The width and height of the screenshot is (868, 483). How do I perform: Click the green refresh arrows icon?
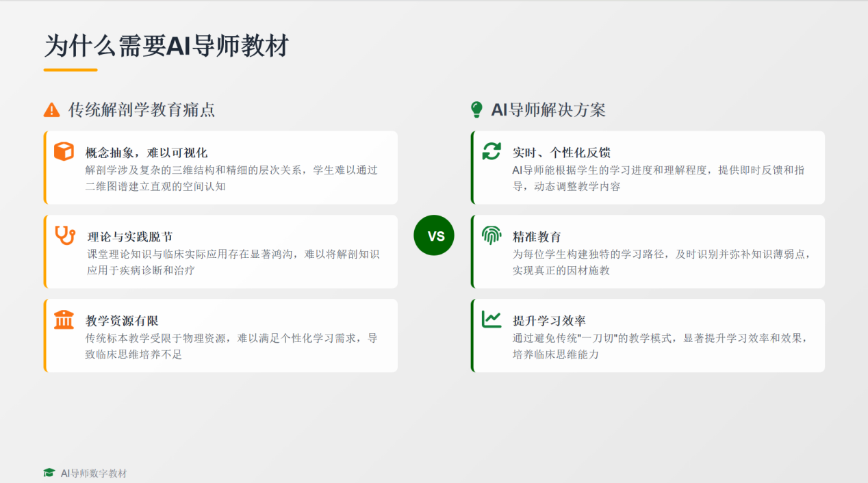coord(492,151)
